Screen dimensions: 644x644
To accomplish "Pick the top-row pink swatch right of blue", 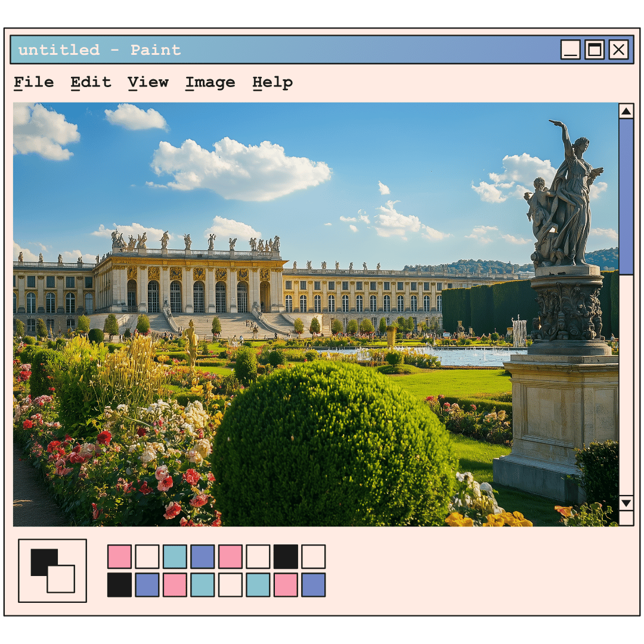I will pos(230,556).
